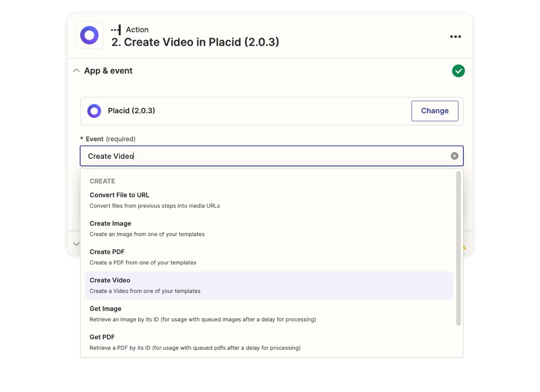The width and height of the screenshot is (540, 392).
Task: Click the step title Create Video in Placid
Action: click(x=195, y=42)
